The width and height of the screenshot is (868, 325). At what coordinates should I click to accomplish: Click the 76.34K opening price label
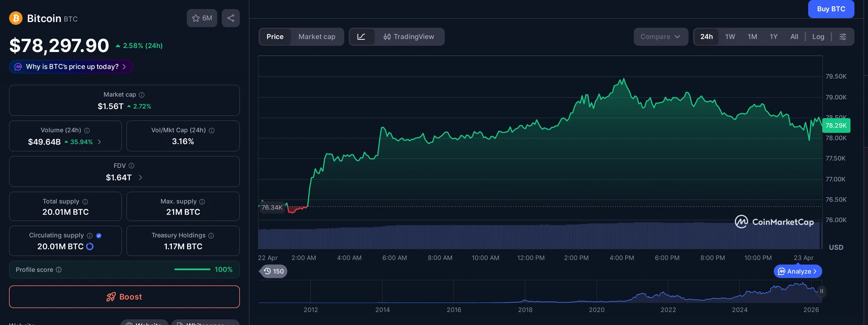(272, 207)
